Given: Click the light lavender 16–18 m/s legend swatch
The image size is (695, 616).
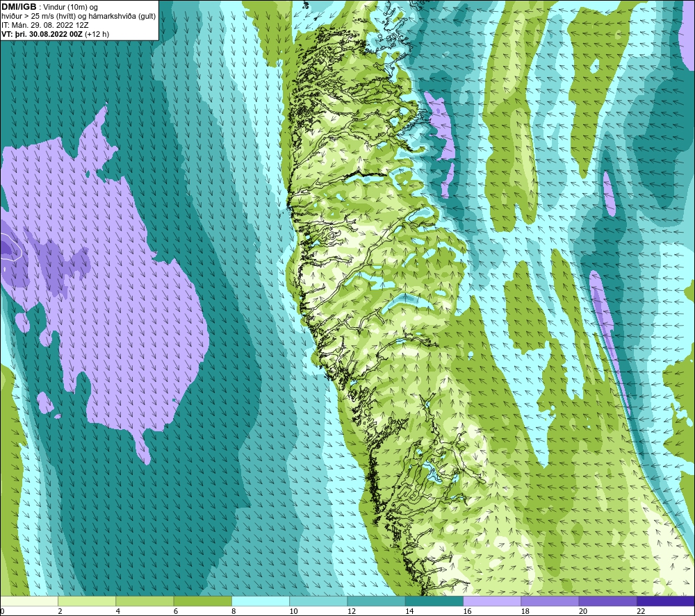Looking at the screenshot, I should [492, 601].
